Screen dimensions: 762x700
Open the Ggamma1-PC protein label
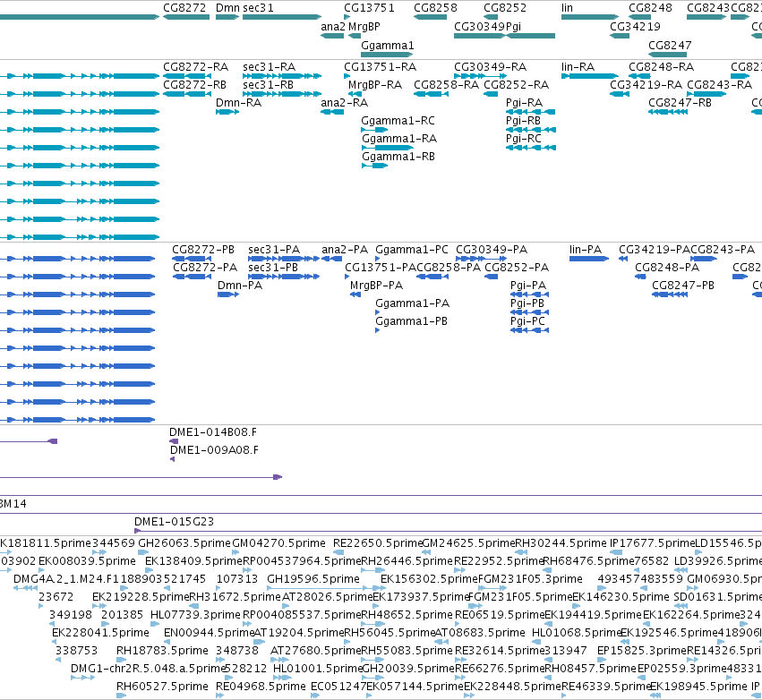pos(412,250)
